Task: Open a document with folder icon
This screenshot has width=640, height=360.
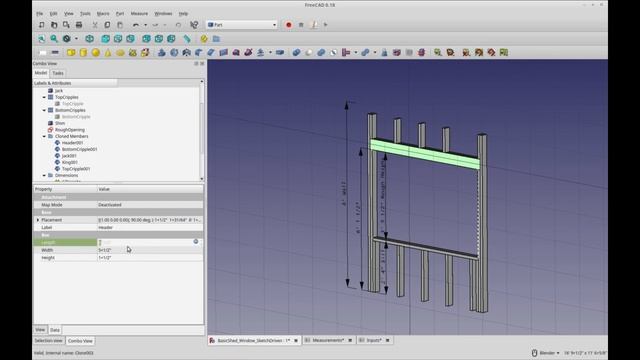Action: 54,25
